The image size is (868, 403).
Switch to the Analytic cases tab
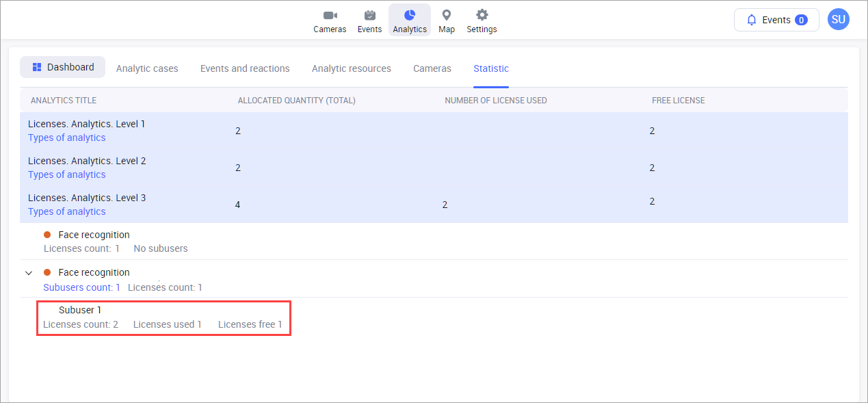point(147,68)
